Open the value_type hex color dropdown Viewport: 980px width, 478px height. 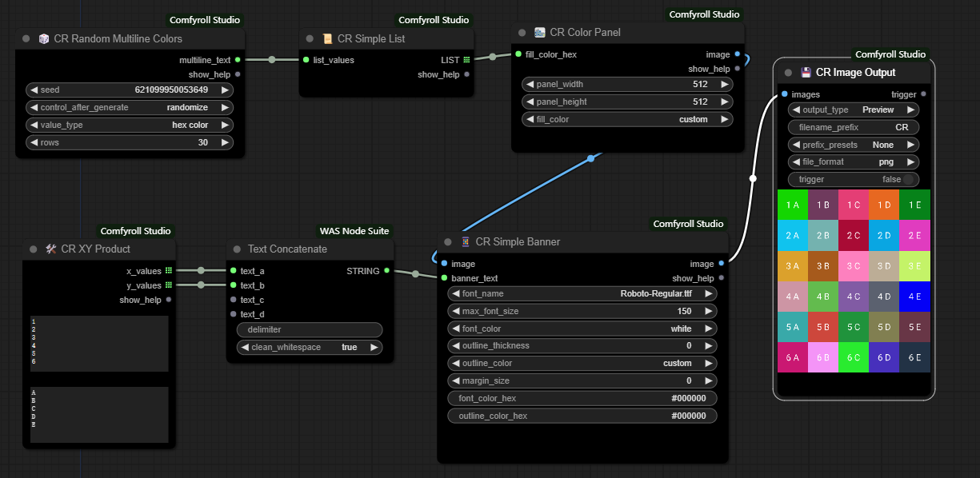130,125
